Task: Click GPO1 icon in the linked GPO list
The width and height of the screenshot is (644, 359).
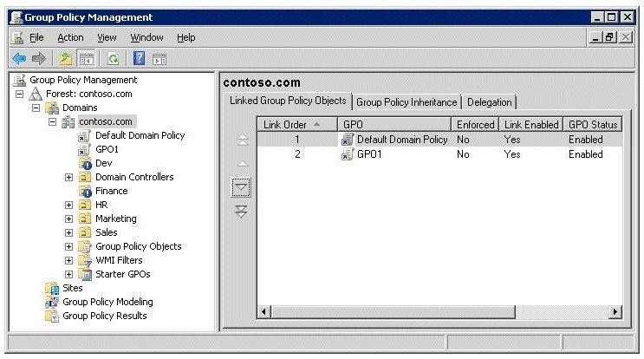Action: [x=347, y=155]
